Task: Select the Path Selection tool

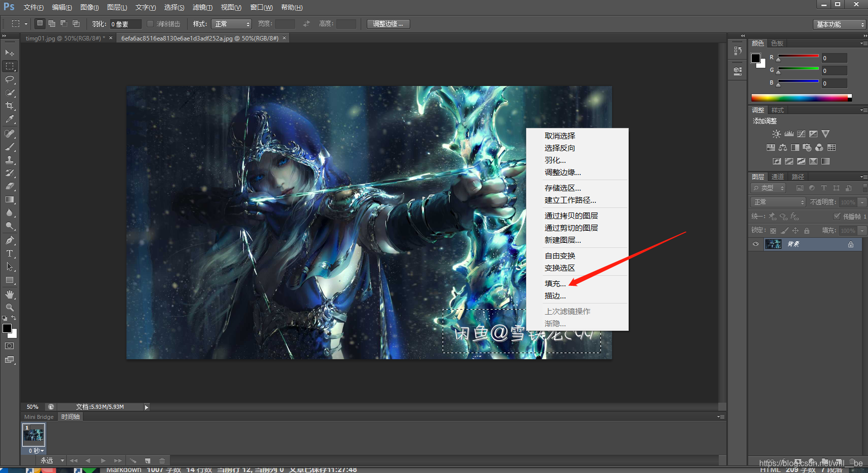Action: pyautogui.click(x=10, y=267)
